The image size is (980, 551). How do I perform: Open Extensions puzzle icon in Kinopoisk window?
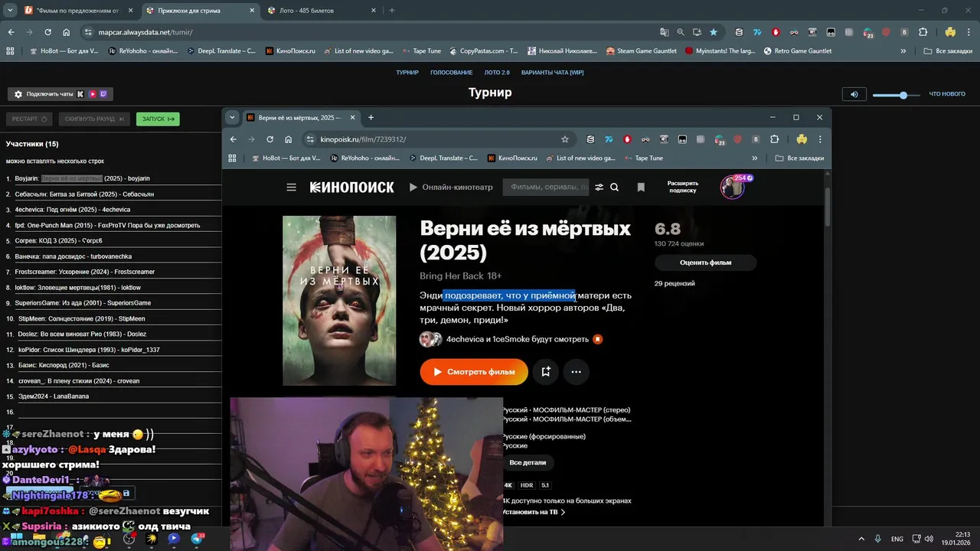pyautogui.click(x=774, y=139)
